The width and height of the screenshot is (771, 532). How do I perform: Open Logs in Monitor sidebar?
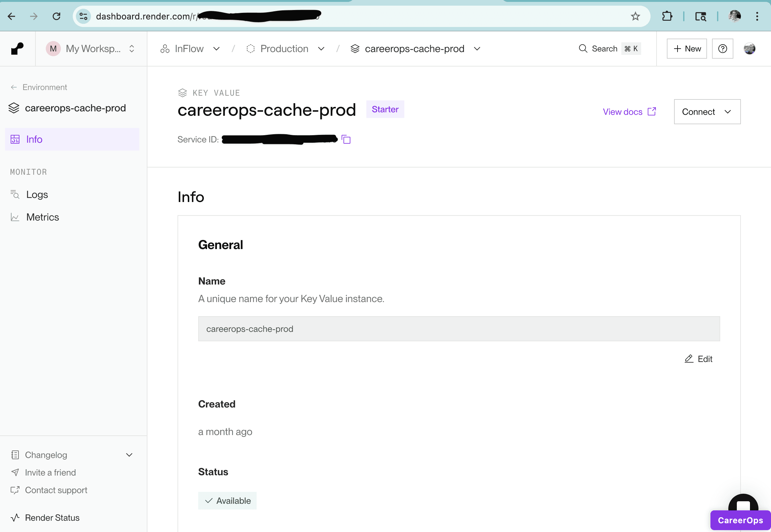pyautogui.click(x=37, y=194)
